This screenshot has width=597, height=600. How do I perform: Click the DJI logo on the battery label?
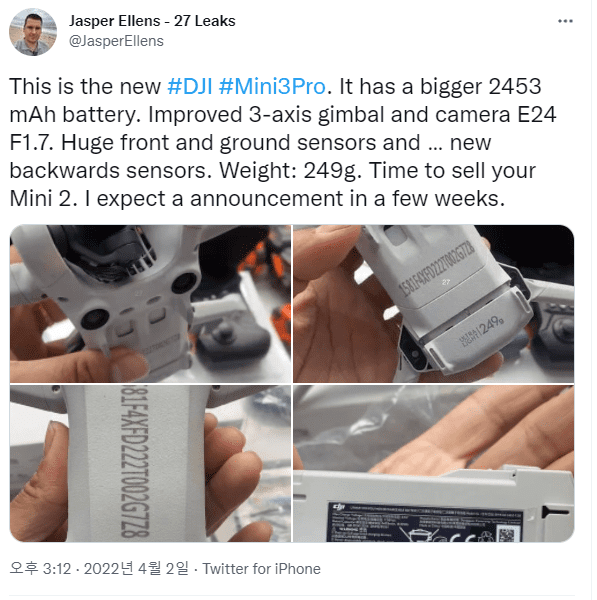click(x=339, y=507)
